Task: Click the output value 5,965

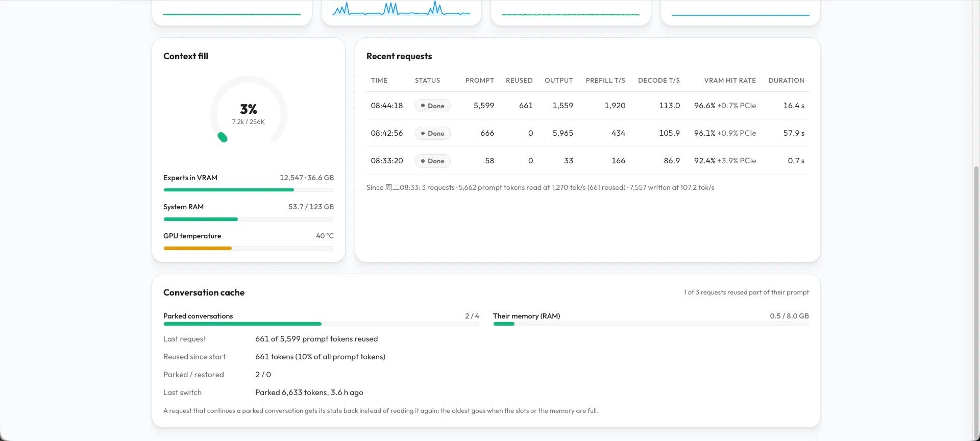Action: 563,133
